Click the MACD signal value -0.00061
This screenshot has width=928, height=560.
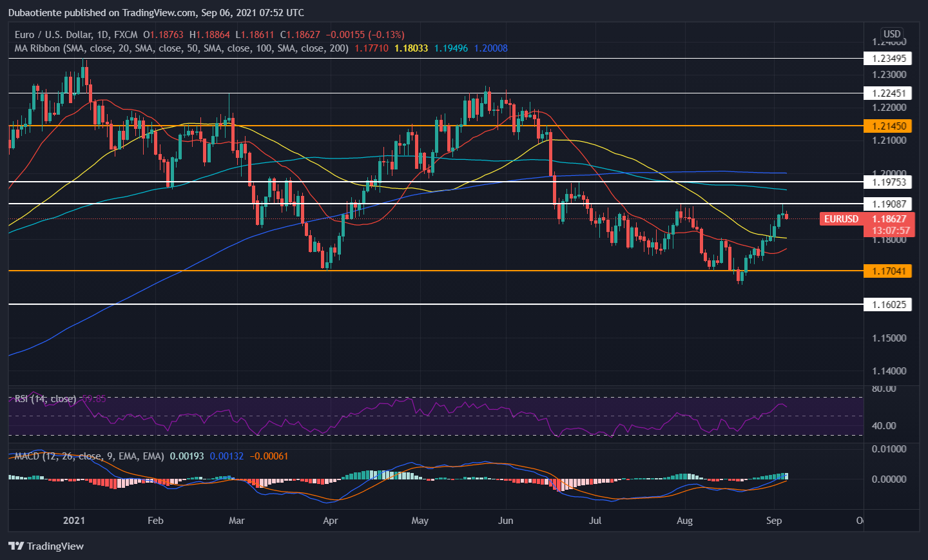tap(269, 456)
